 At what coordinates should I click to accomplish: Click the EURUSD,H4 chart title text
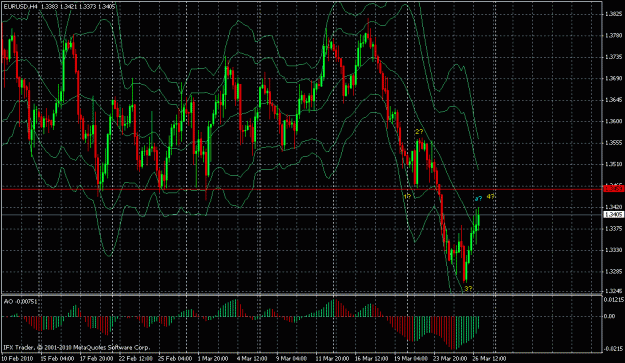click(x=21, y=7)
